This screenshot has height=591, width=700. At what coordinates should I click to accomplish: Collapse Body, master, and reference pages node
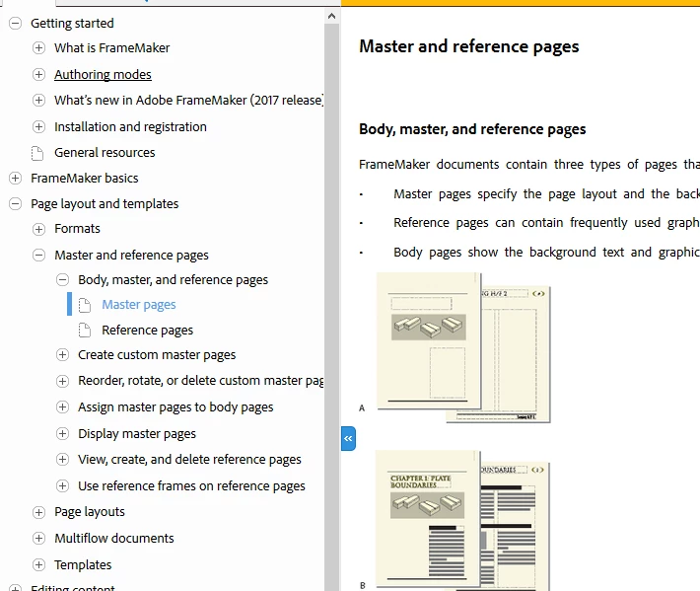(62, 279)
